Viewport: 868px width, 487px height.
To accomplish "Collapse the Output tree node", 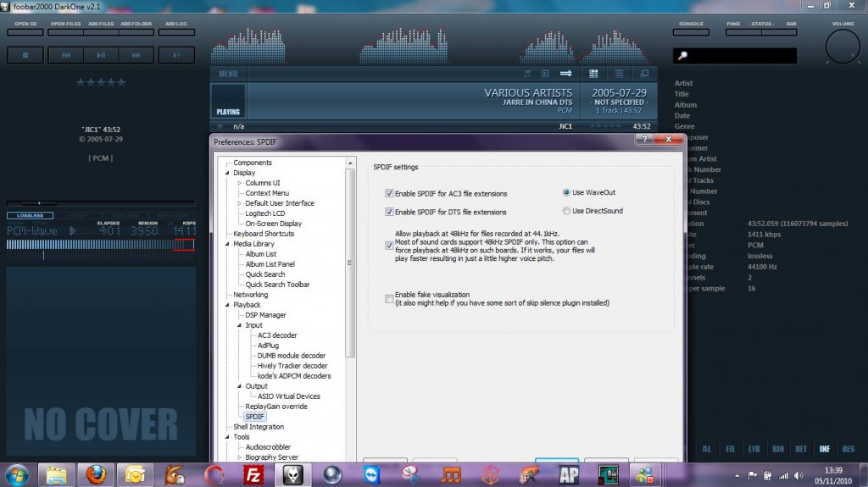I will [x=239, y=386].
